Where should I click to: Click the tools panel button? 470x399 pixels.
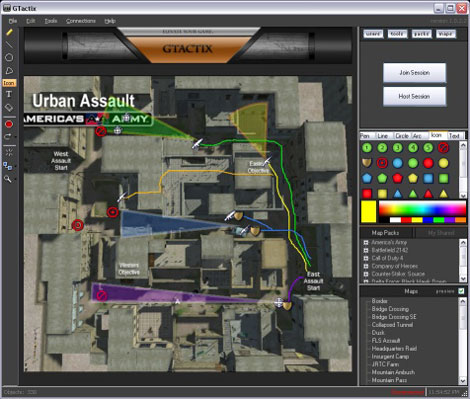pos(397,34)
